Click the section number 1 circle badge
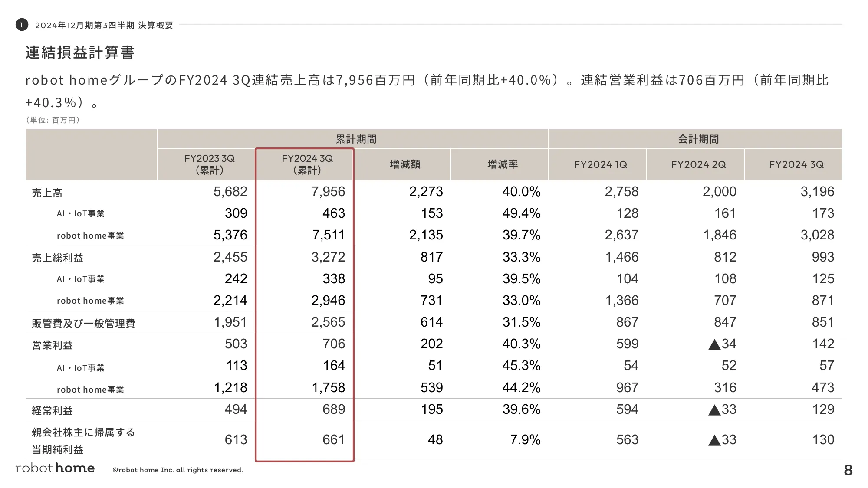 22,25
